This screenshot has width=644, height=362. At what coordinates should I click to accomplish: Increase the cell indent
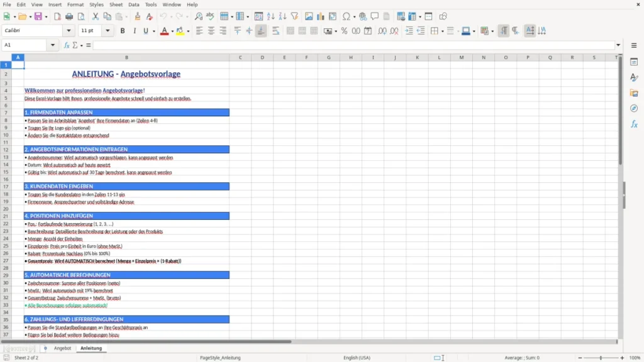[409, 31]
